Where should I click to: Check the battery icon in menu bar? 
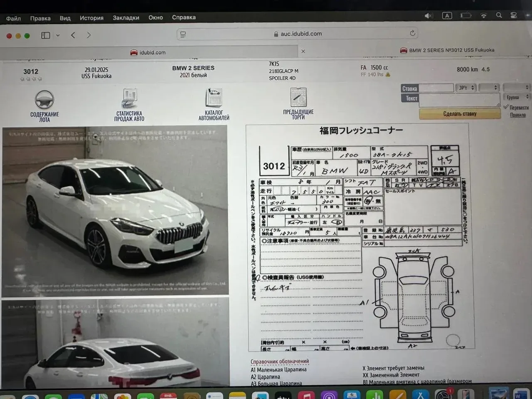pos(466,15)
